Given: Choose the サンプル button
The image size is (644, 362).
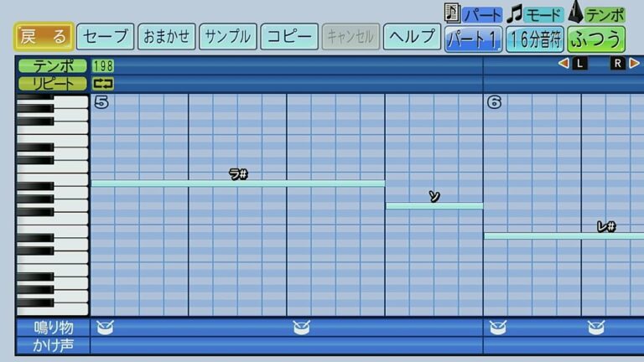Looking at the screenshot, I should (227, 37).
